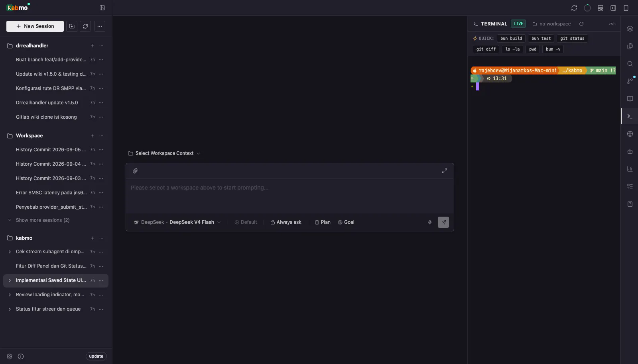
Task: Toggle right panel layout icon in top bar
Action: coord(613,8)
